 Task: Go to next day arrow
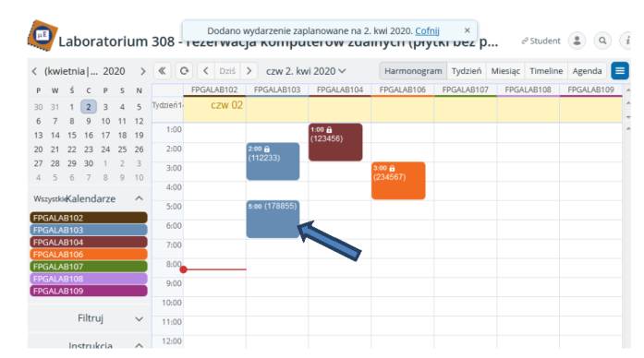[x=249, y=71]
